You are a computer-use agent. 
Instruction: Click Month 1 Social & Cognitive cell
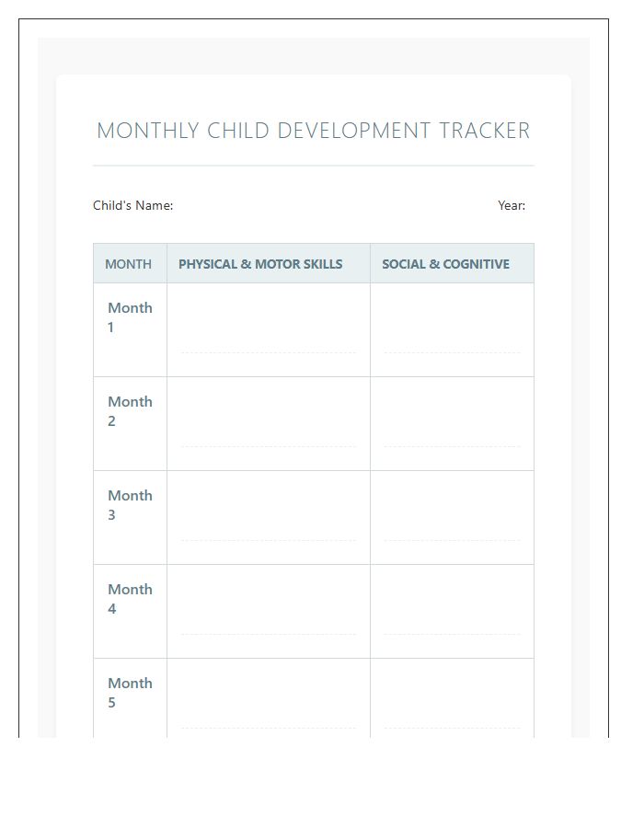[452, 330]
